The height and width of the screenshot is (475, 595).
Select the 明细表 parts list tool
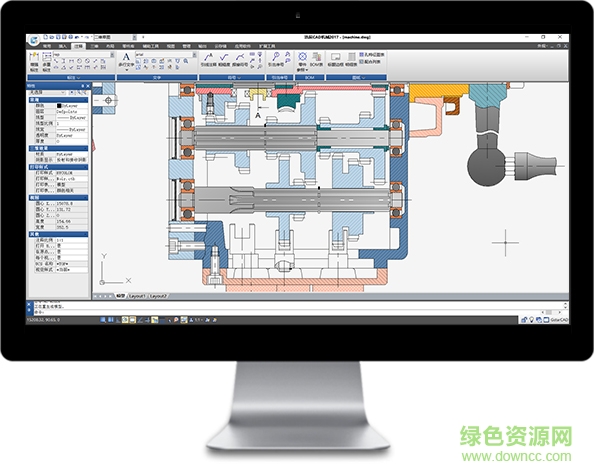pyautogui.click(x=351, y=60)
